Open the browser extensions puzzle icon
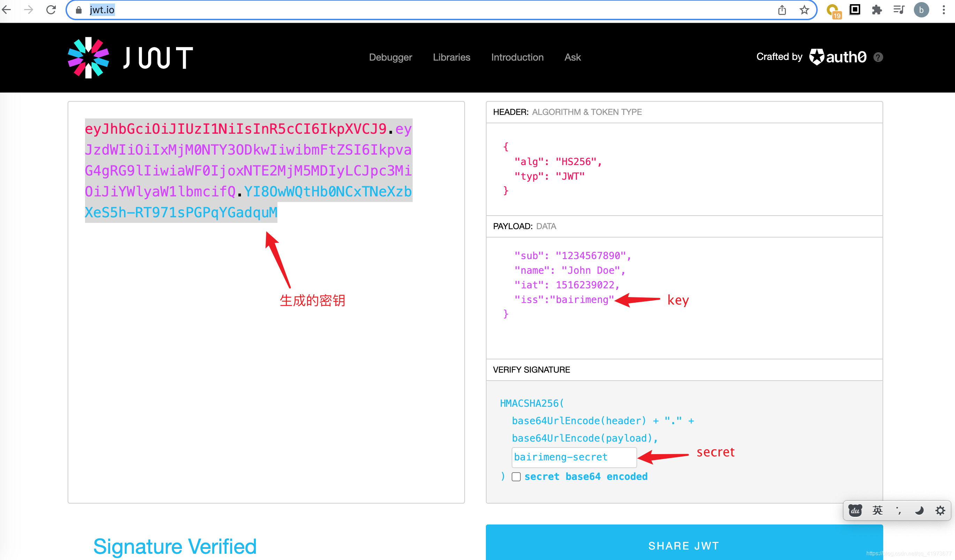955x560 pixels. tap(877, 10)
